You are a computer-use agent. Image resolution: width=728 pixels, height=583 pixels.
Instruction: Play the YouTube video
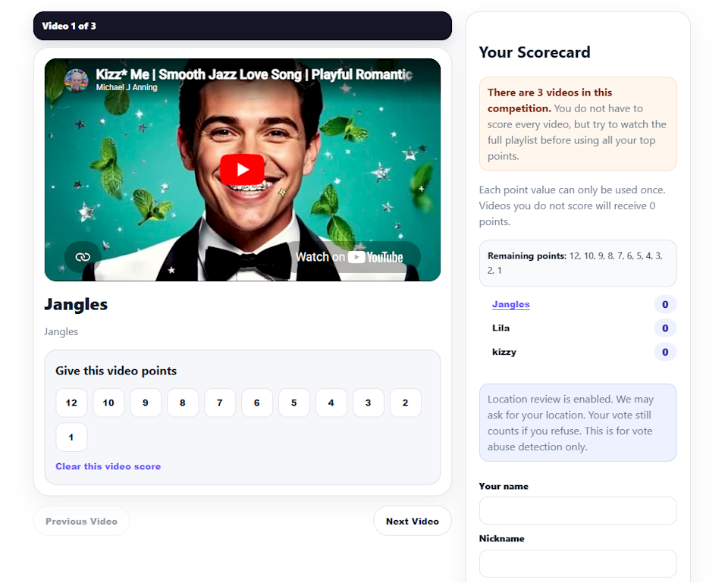click(242, 169)
